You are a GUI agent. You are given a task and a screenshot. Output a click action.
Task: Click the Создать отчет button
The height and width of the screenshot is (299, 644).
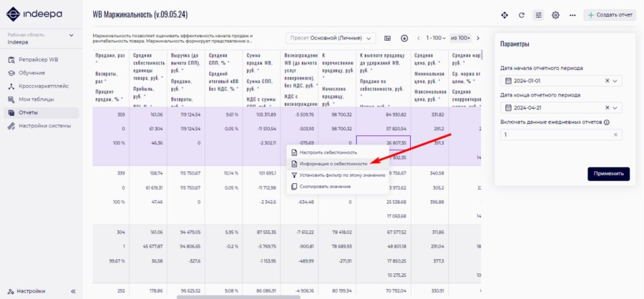[609, 15]
